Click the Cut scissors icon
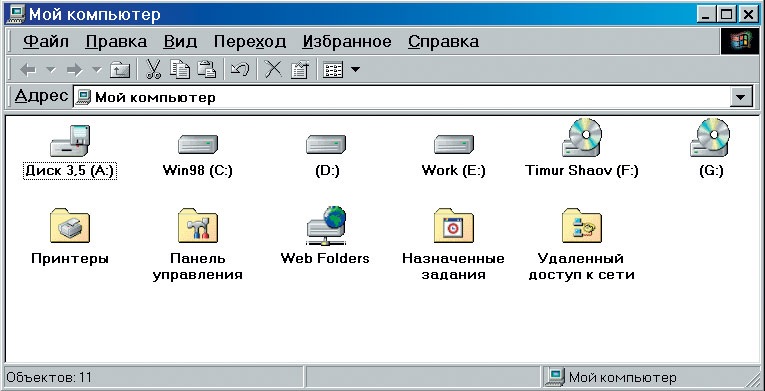 [153, 70]
